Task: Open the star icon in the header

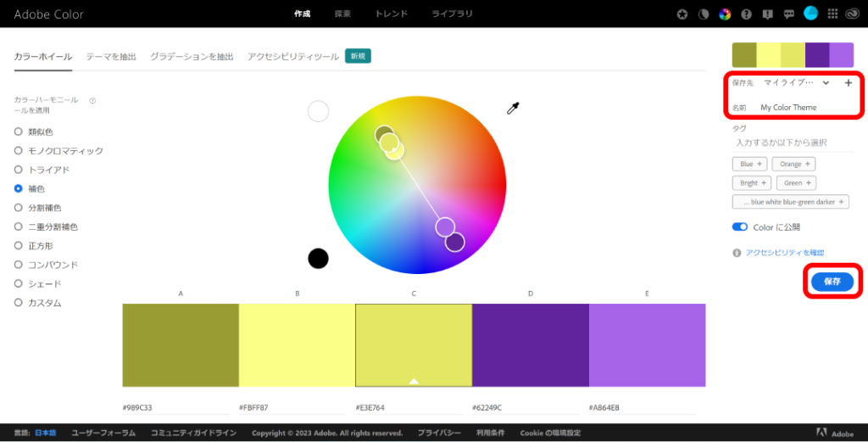Action: click(682, 14)
